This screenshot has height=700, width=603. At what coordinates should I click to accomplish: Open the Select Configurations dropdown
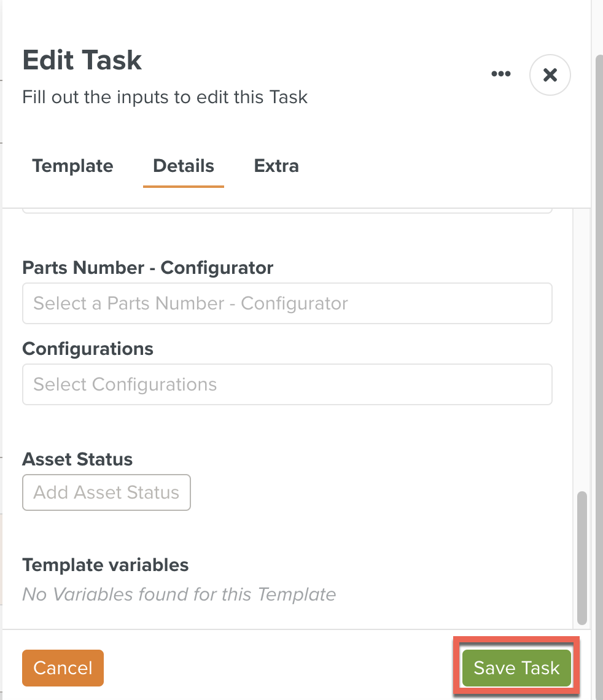(x=287, y=384)
